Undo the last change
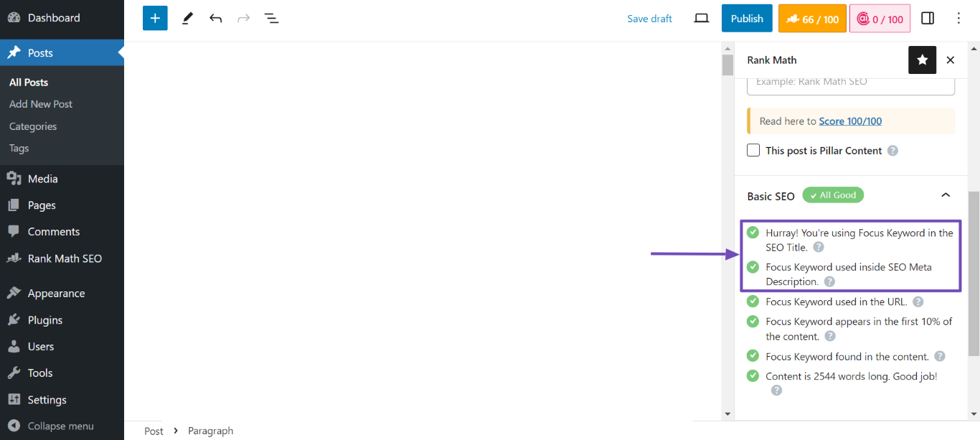The width and height of the screenshot is (980, 440). point(215,19)
